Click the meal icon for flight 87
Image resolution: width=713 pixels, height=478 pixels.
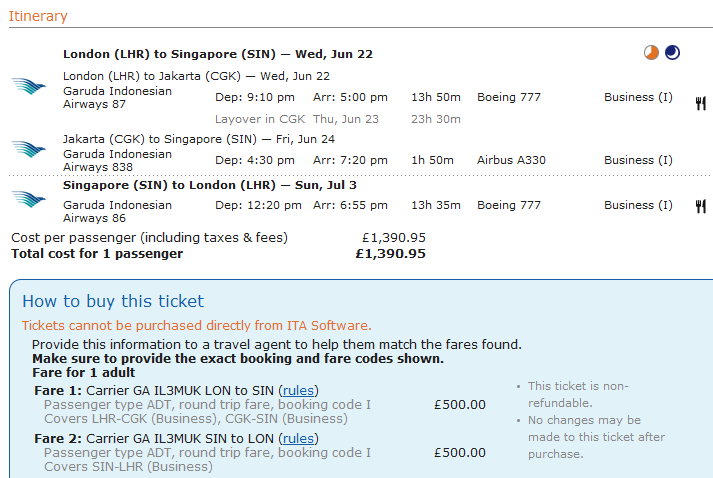pos(701,103)
